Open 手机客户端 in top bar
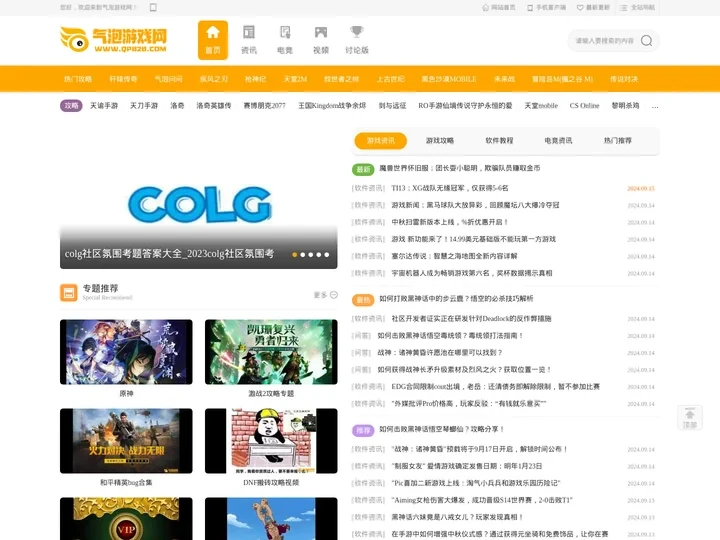 coord(546,7)
